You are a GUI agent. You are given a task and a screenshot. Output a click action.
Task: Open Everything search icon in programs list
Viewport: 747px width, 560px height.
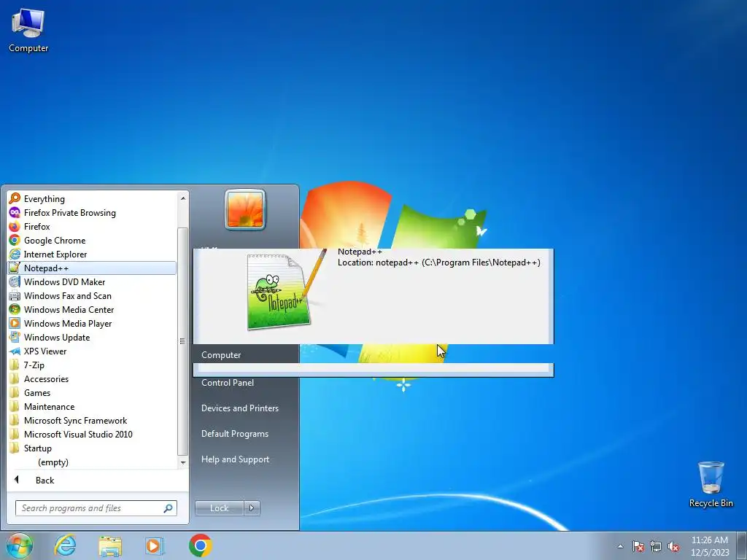tap(15, 198)
